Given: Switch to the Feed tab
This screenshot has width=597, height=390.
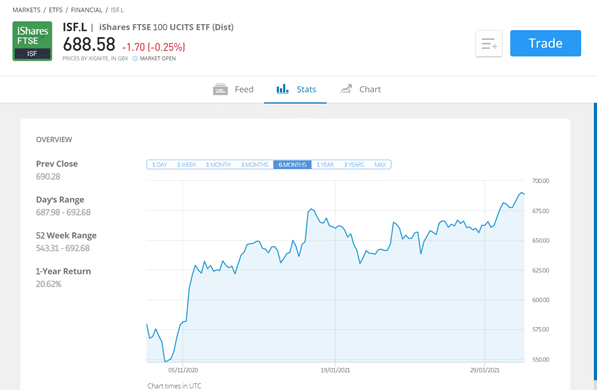Looking at the screenshot, I should (233, 89).
